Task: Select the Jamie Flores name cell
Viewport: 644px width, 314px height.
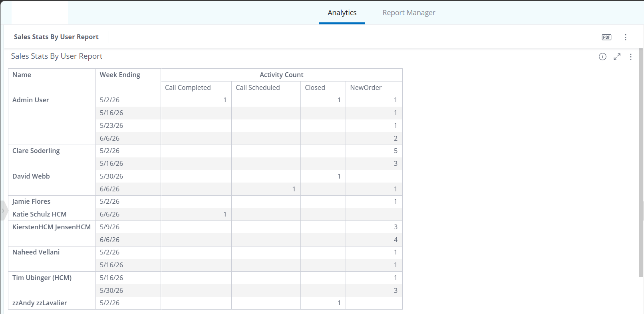Action: 52,202
